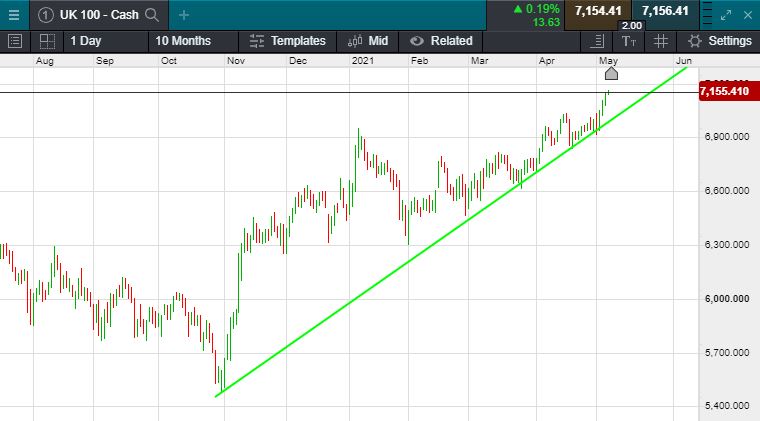Image resolution: width=760 pixels, height=421 pixels.
Task: Expand chart to full screen
Action: click(729, 14)
